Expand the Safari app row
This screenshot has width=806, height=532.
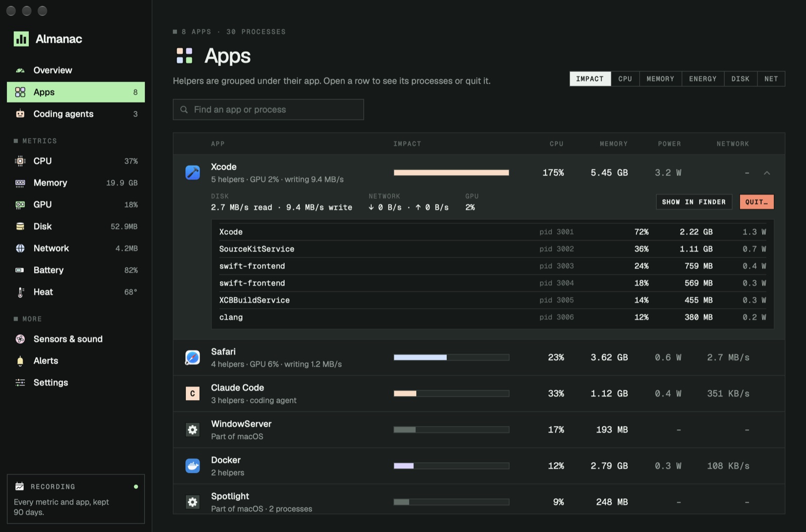[479, 357]
